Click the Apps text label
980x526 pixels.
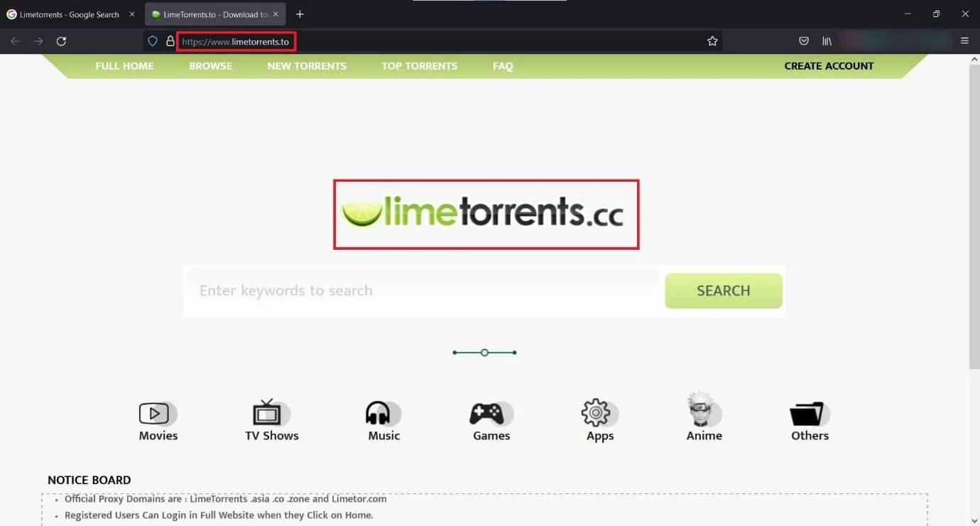[600, 436]
